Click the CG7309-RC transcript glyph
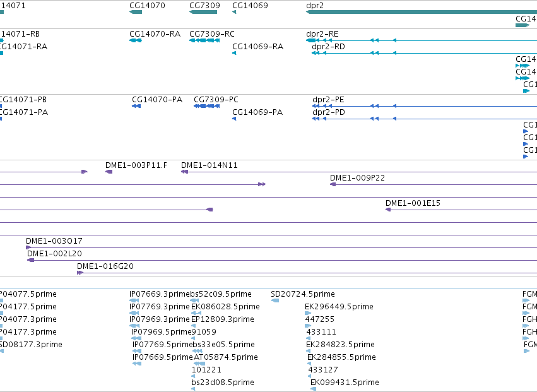Screen dimensions: 537x392 pos(204,40)
